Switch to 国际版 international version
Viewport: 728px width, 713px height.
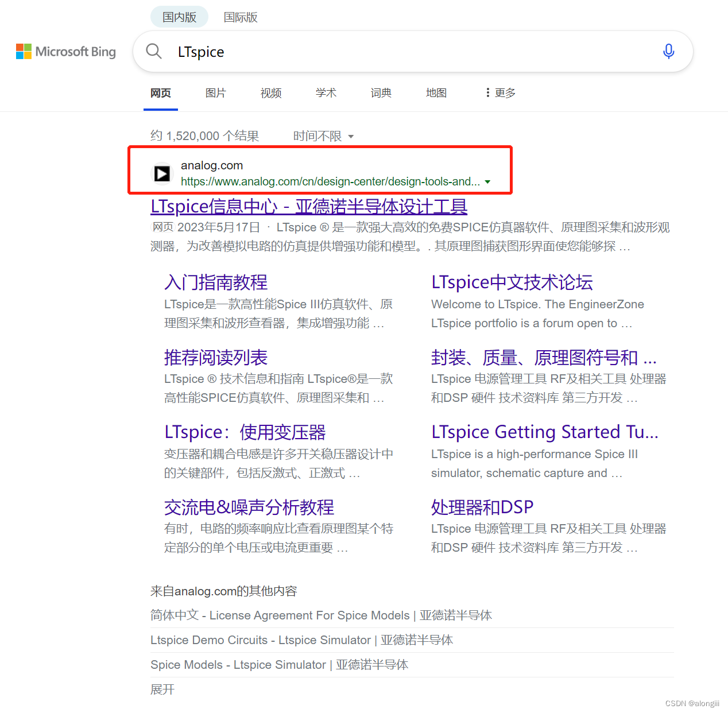tap(241, 17)
